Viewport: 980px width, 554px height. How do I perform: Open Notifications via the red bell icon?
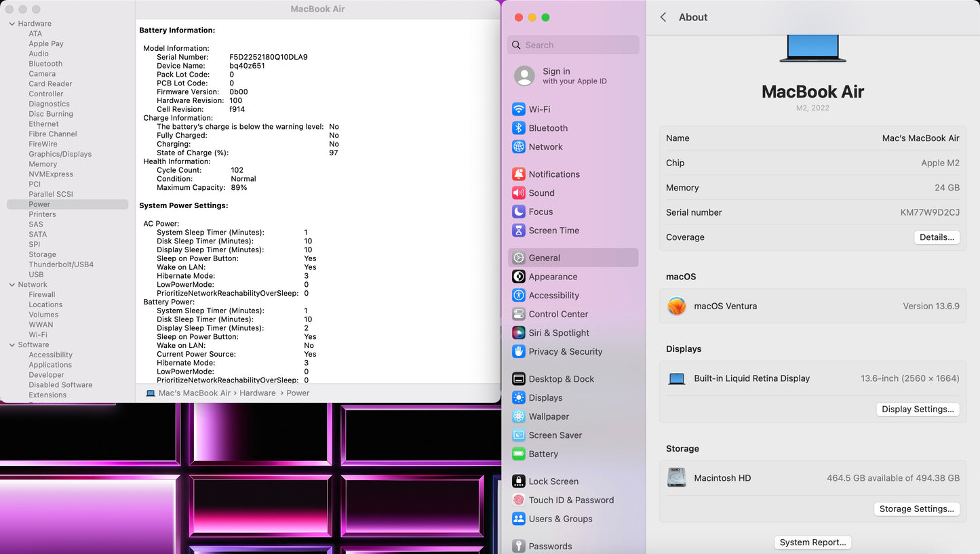coord(519,174)
